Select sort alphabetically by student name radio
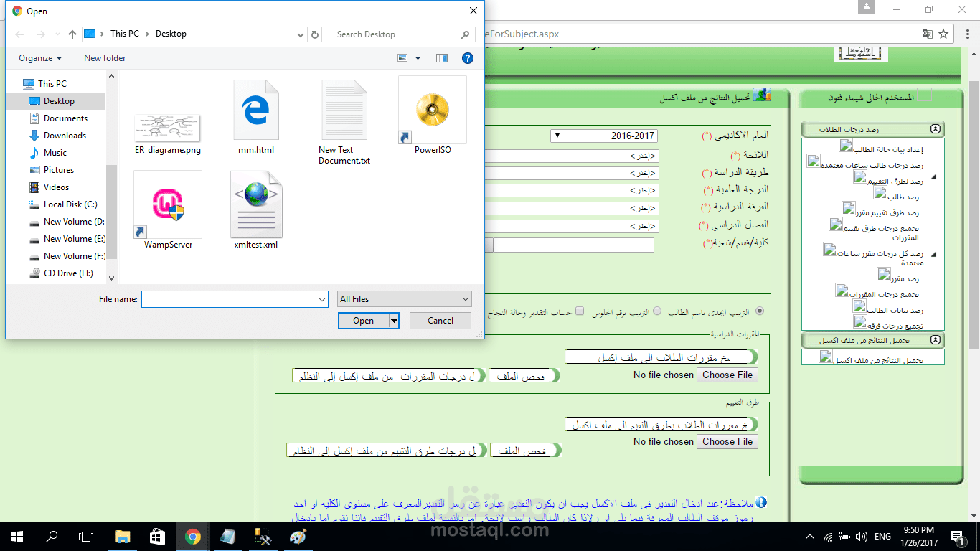Viewport: 980px width, 551px height. [x=760, y=312]
